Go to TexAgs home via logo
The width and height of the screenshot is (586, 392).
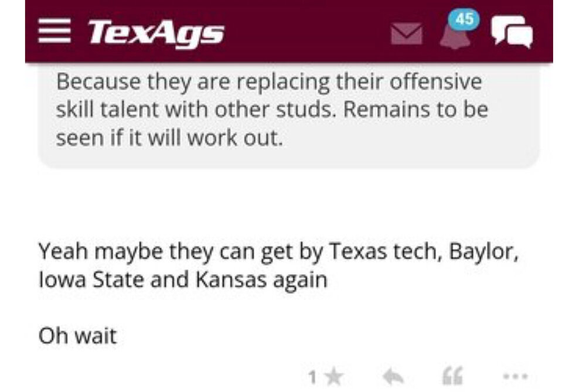pos(155,32)
